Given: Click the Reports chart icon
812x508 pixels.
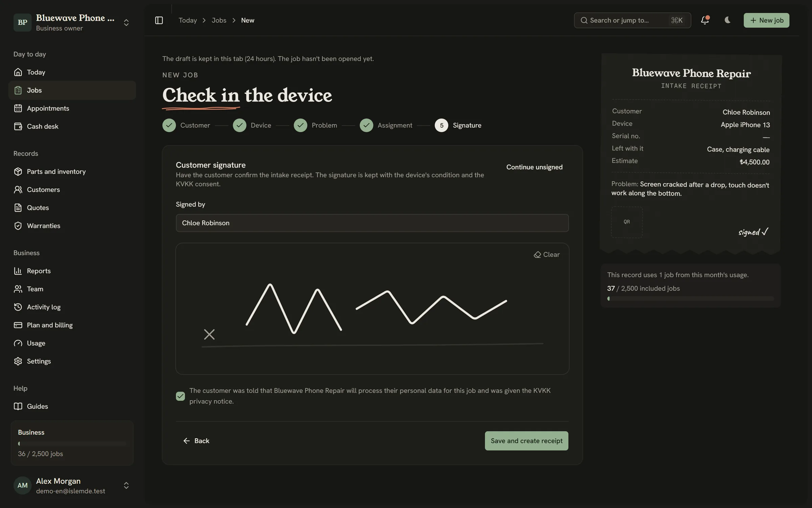Looking at the screenshot, I should tap(18, 271).
